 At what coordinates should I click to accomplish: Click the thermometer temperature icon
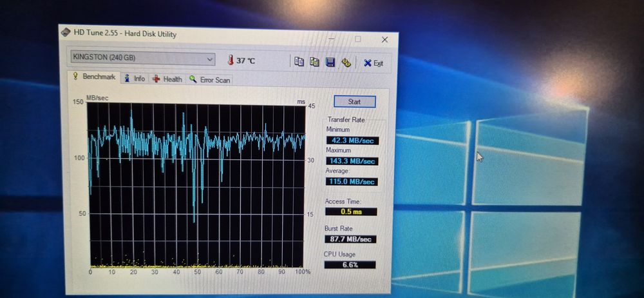coord(231,60)
